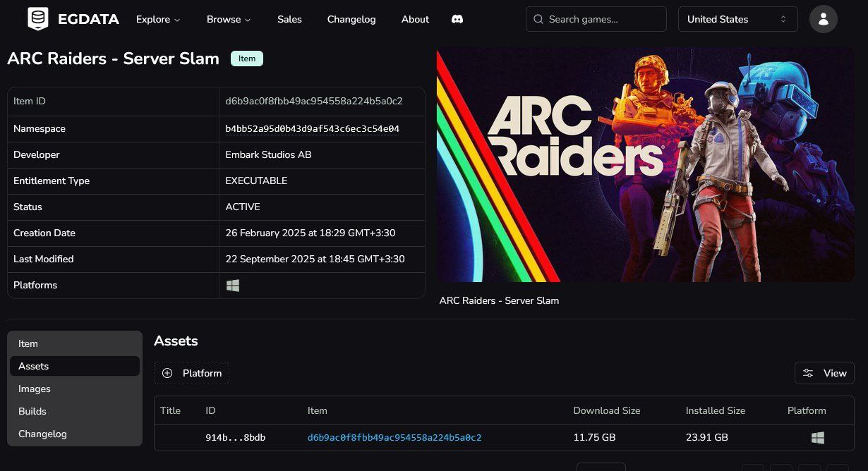Click the 23.91 GB installed size cell
868x471 pixels.
[707, 438]
